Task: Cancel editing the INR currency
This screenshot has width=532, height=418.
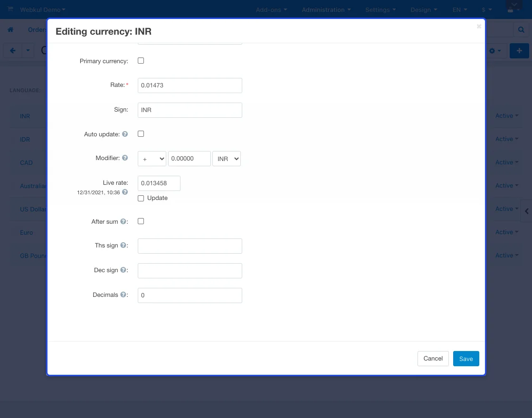Action: point(433,359)
